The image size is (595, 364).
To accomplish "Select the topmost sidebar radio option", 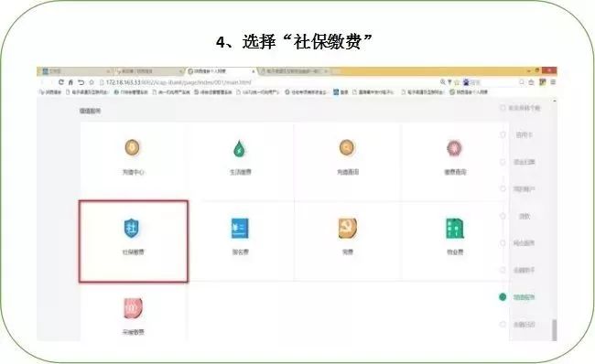I will [x=503, y=108].
